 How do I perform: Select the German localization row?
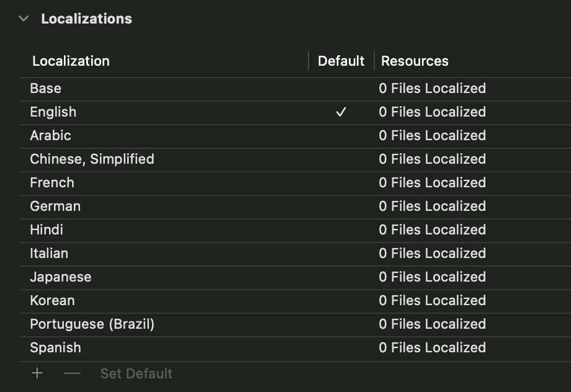pos(55,206)
